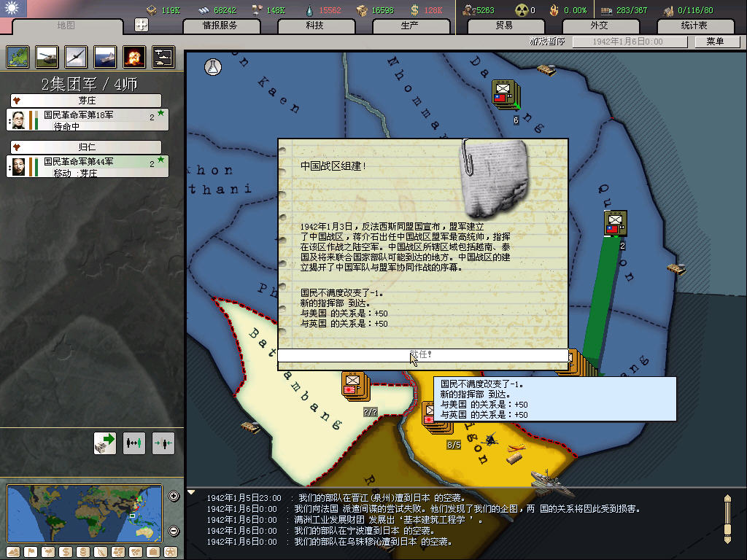Switch to region map mode icon
This screenshot has height=560, width=747.
[x=118, y=552]
